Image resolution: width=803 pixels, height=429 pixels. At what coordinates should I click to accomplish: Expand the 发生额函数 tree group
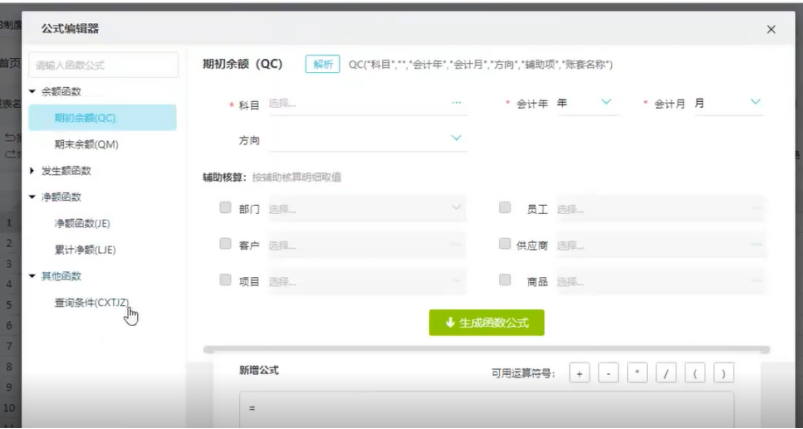point(34,171)
